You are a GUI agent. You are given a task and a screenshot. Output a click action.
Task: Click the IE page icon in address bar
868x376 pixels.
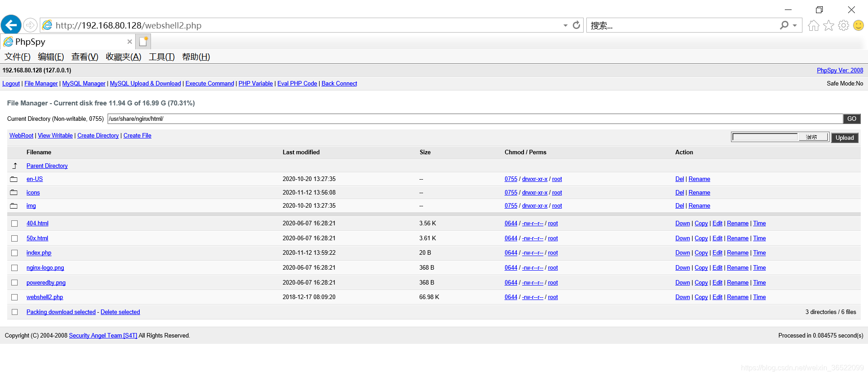[47, 25]
